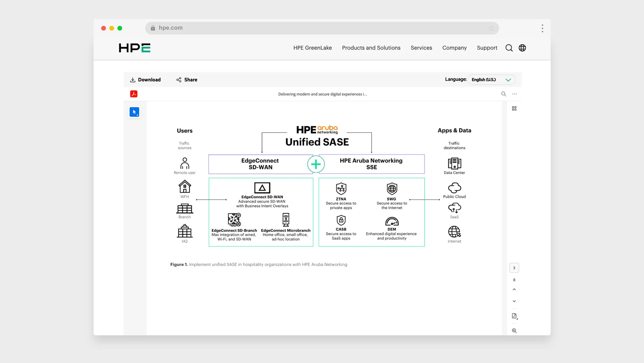The width and height of the screenshot is (644, 363).
Task: Open page thumbnails grid view
Action: click(x=514, y=109)
